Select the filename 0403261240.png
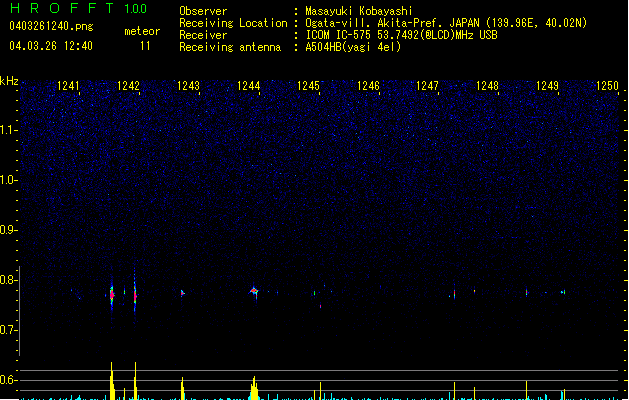 pyautogui.click(x=51, y=26)
